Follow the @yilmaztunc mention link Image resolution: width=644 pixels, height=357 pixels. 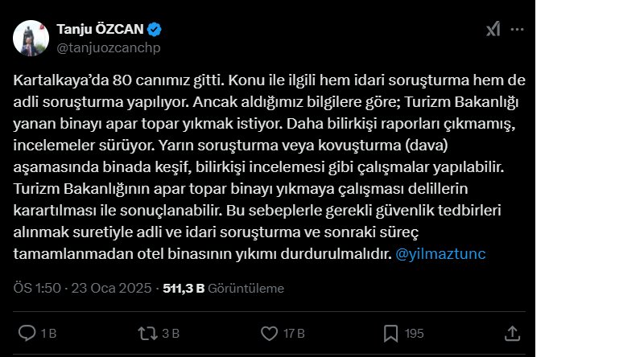(440, 253)
